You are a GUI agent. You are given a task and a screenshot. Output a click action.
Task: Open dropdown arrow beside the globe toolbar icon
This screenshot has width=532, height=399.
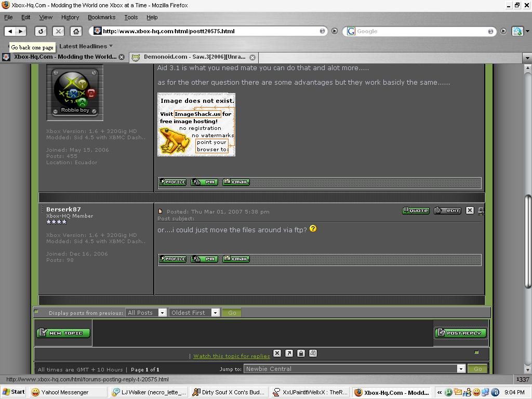click(x=527, y=31)
